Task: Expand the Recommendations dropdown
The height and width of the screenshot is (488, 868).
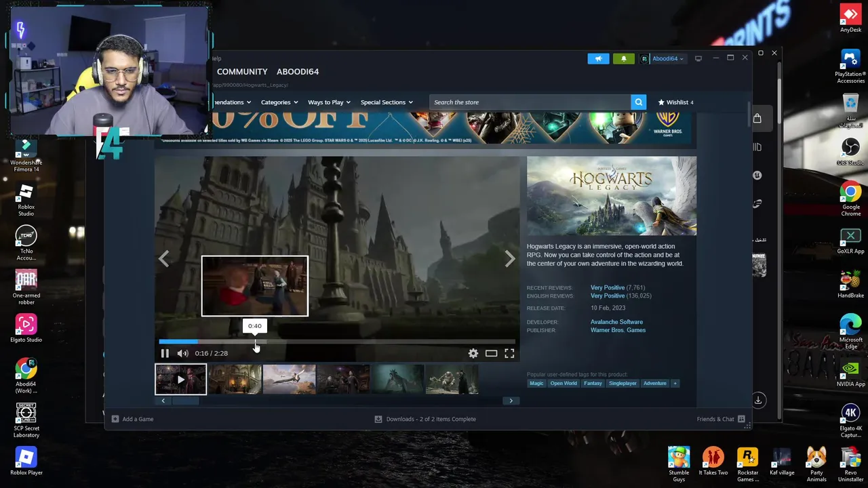Action: click(231, 102)
